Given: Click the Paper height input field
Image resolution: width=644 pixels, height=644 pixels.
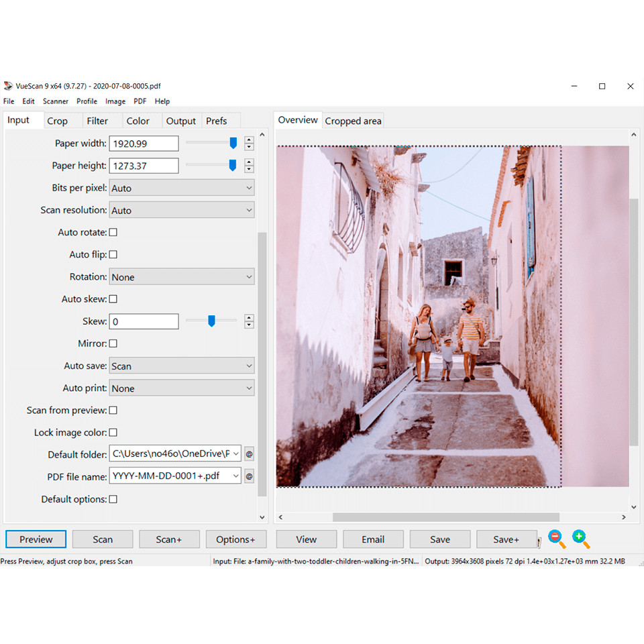Looking at the screenshot, I should tap(144, 166).
